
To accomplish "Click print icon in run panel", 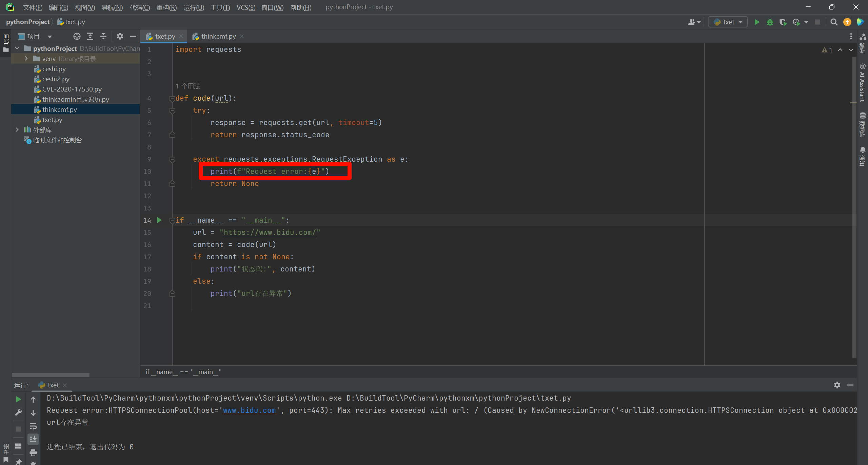I will (x=33, y=452).
